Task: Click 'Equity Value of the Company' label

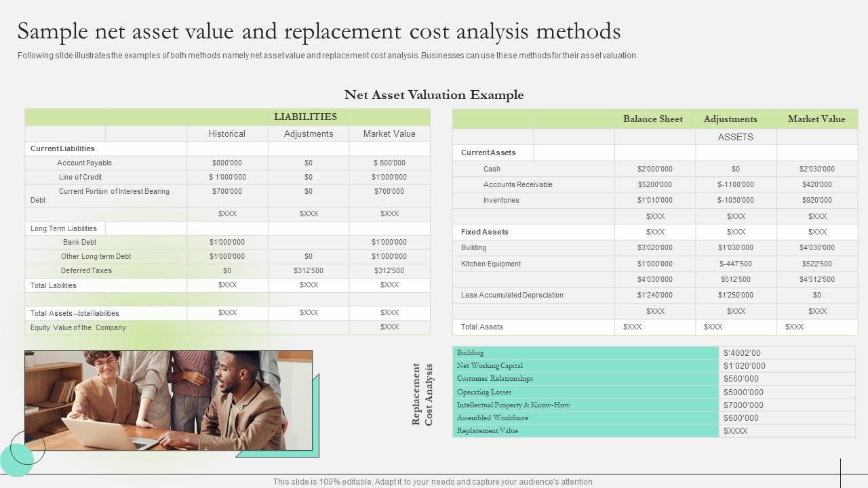Action: 78,327
